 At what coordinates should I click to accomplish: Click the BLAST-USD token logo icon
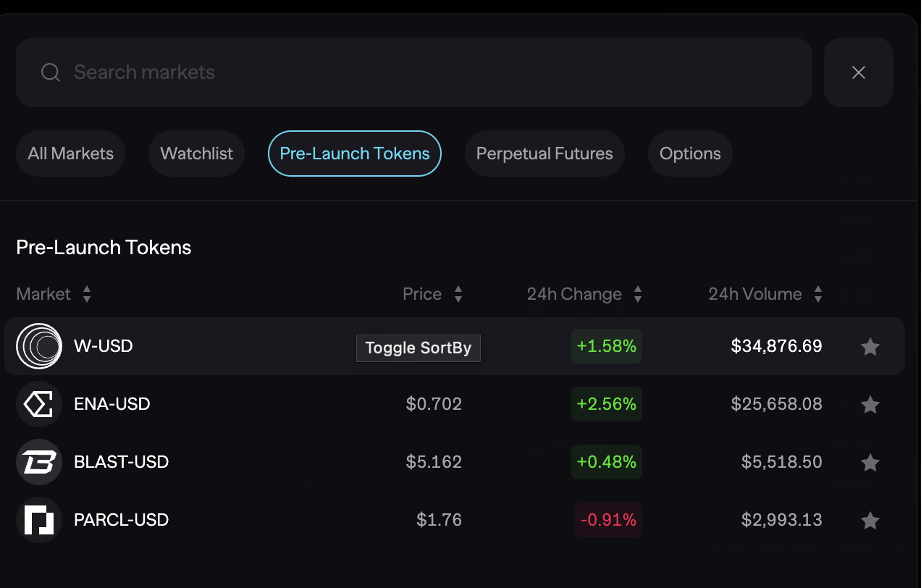point(39,462)
